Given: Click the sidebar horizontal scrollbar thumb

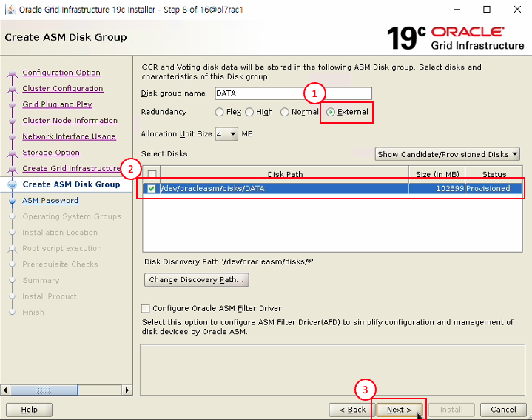Looking at the screenshot, I should (x=44, y=390).
